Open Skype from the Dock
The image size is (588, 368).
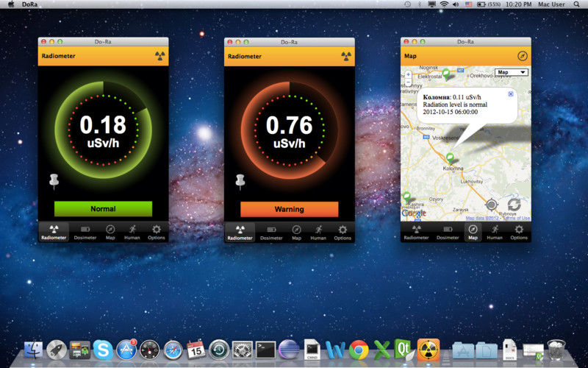103,350
